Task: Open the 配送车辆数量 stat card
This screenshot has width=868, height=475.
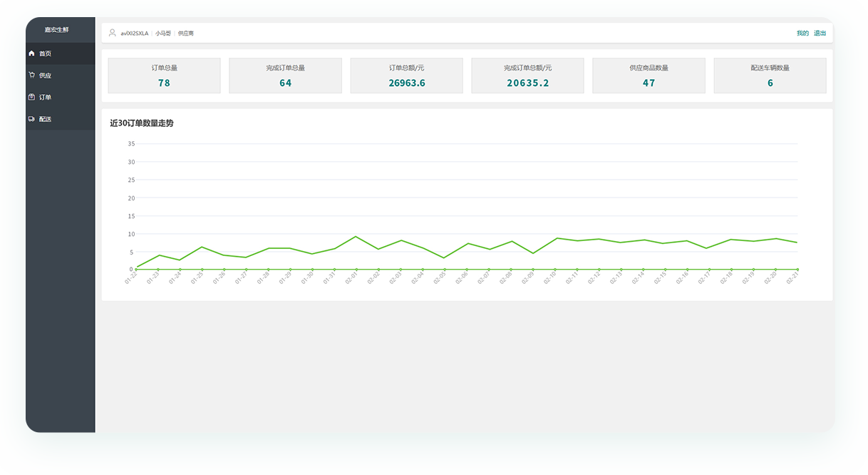Action: (770, 76)
